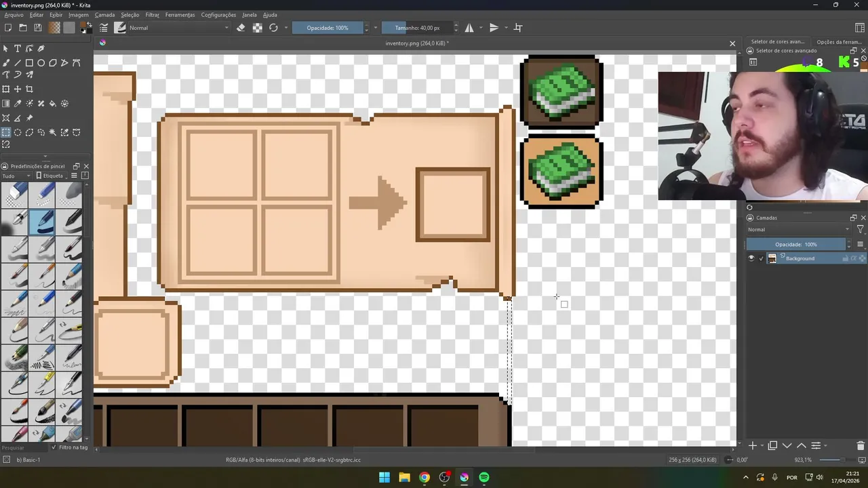Viewport: 868px width, 488px height.
Task: Toggle Eraser mode in toolbar
Action: (241, 28)
